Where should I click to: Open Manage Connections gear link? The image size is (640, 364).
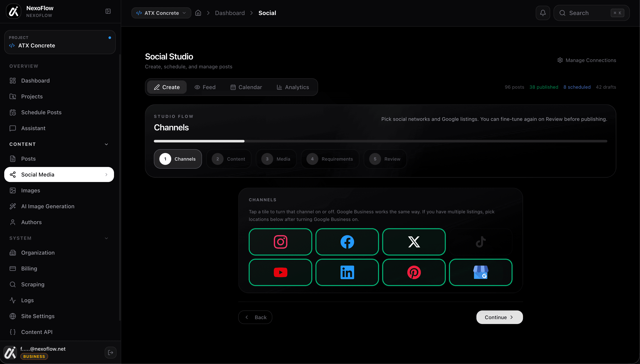pos(587,60)
